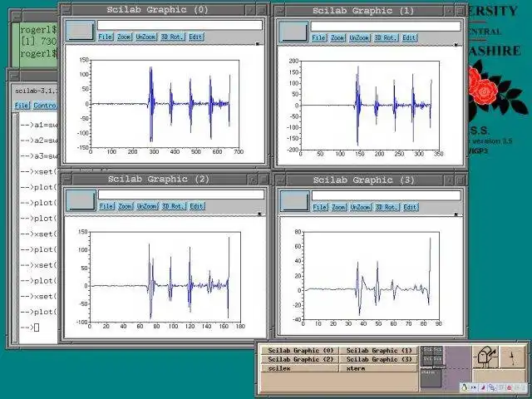Select Scilab Graphic (0) in the taskbar window list

(x=300, y=351)
